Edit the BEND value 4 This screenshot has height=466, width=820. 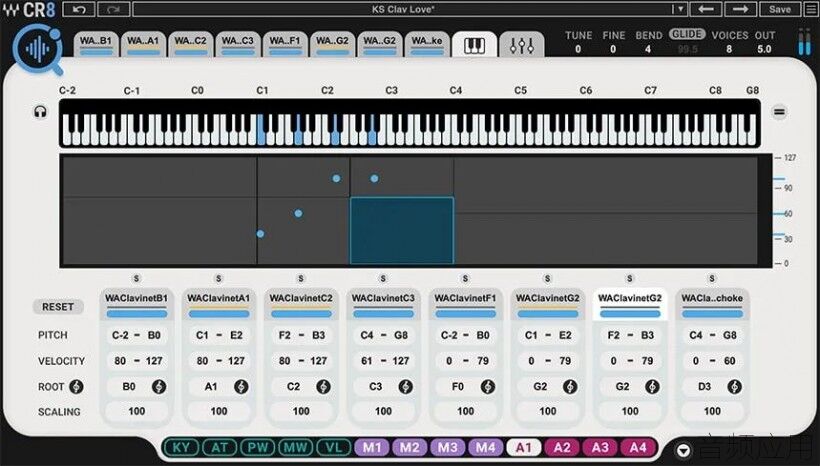648,49
